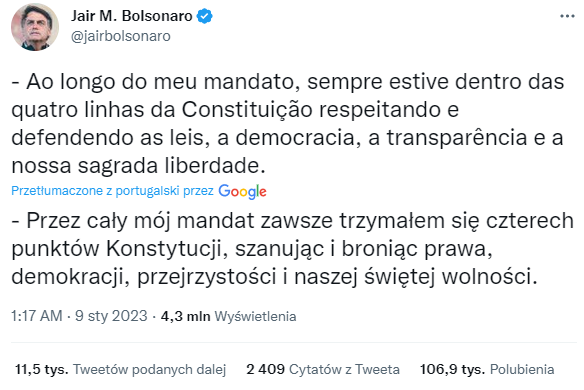
Task: Open Jair M. Bolsonaro profile picture
Action: 35,27
